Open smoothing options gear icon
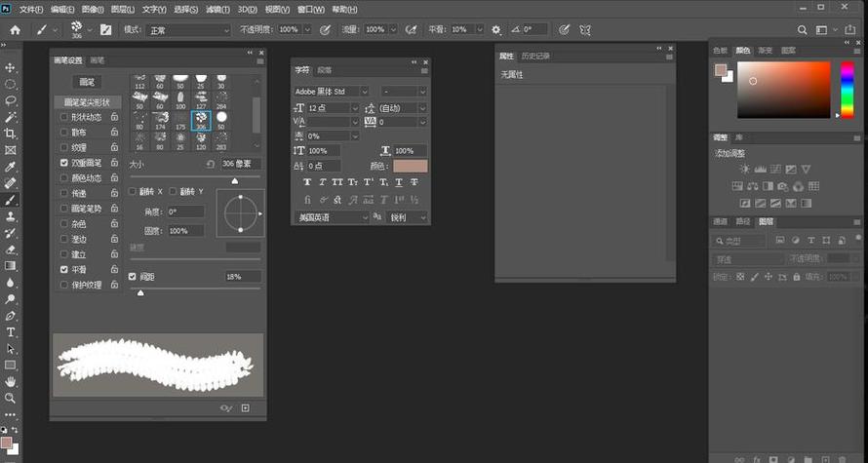 (496, 30)
